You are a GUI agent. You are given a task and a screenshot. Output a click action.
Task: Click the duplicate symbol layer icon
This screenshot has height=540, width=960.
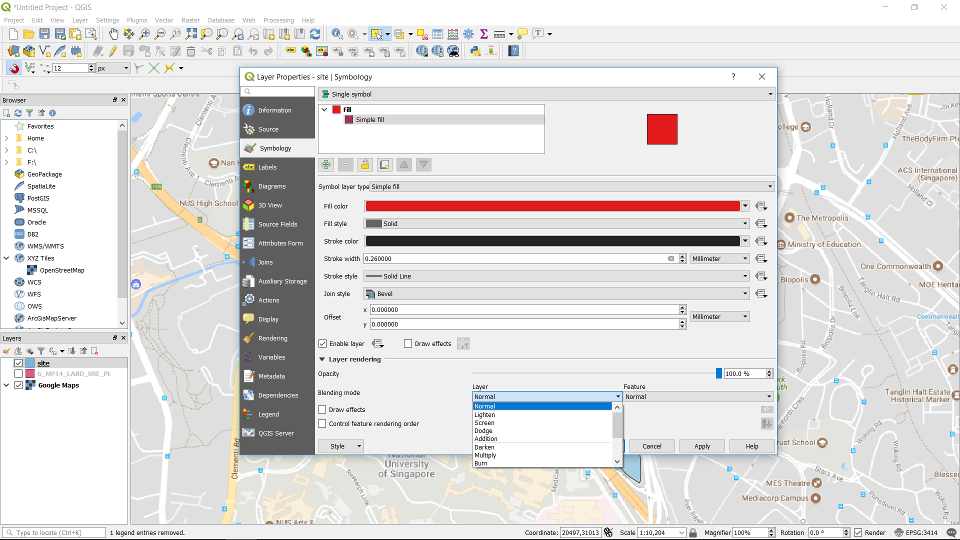pos(385,165)
